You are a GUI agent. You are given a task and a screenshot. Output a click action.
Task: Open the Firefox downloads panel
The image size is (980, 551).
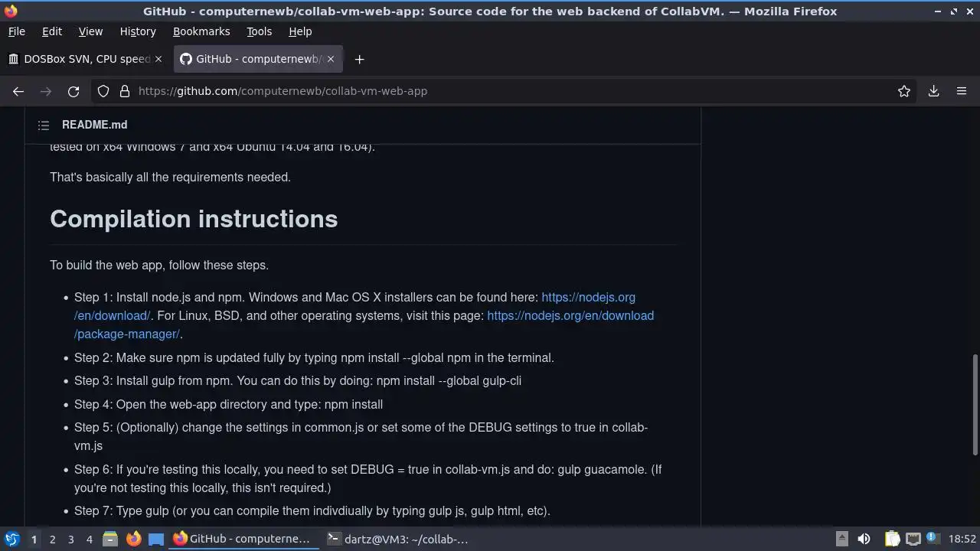pyautogui.click(x=933, y=91)
